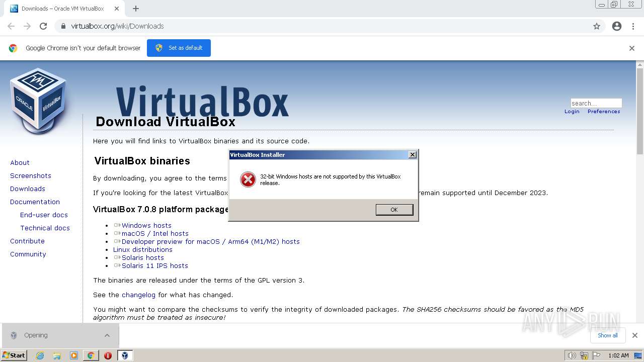Click the Download VirtualBox heading

click(x=166, y=122)
